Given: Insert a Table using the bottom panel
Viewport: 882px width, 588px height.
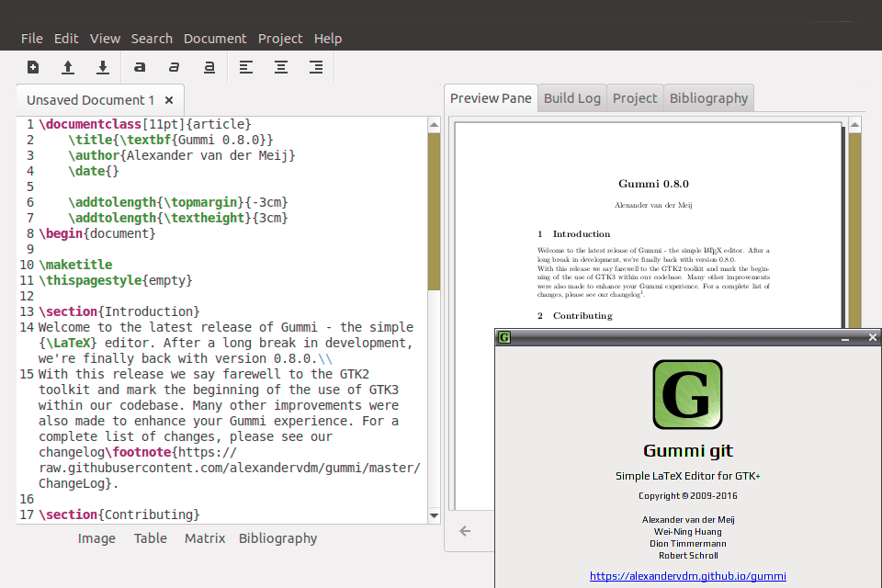Looking at the screenshot, I should click(x=150, y=537).
